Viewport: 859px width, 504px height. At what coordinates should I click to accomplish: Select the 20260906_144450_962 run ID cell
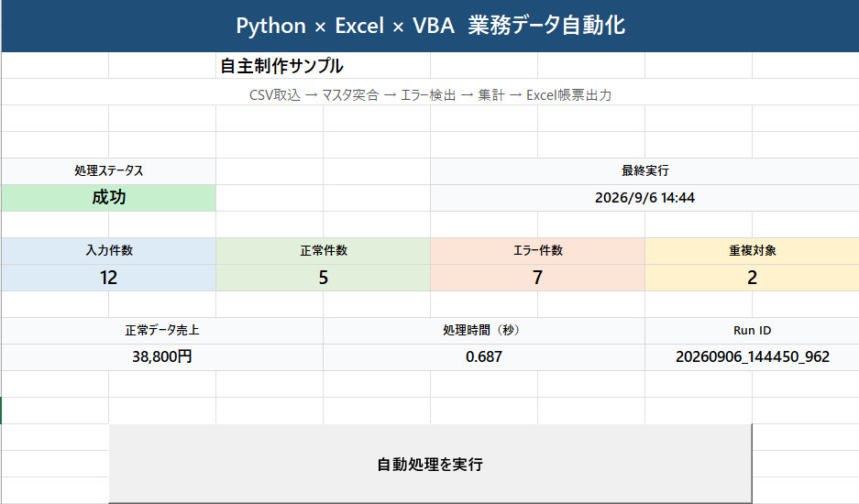[752, 357]
